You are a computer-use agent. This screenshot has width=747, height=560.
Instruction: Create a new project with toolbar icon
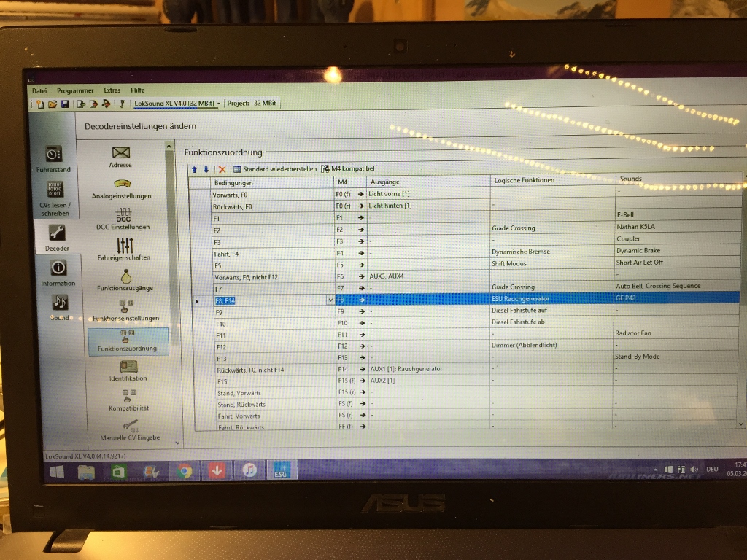point(41,104)
